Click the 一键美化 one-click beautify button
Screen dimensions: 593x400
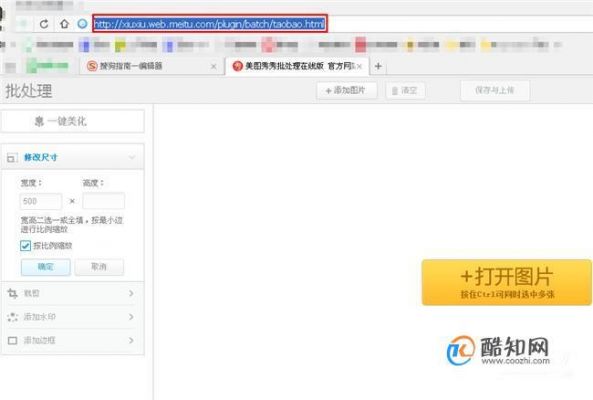tap(72, 121)
